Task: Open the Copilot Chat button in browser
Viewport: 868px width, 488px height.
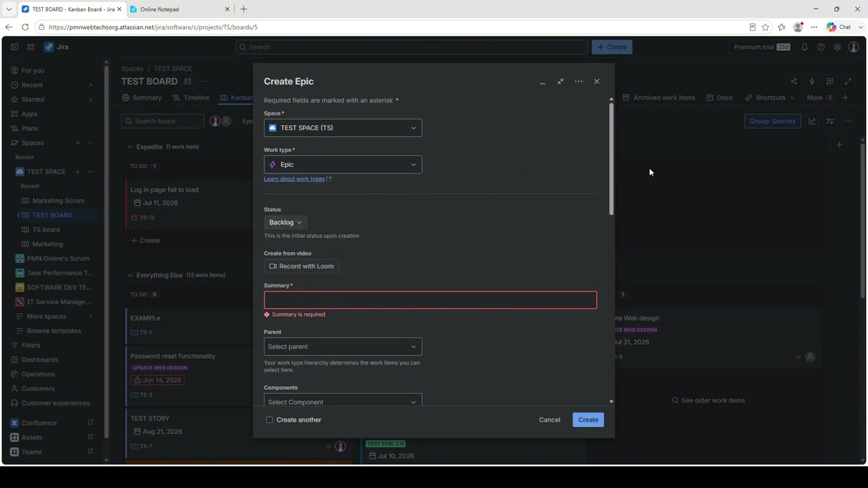Action: click(839, 27)
